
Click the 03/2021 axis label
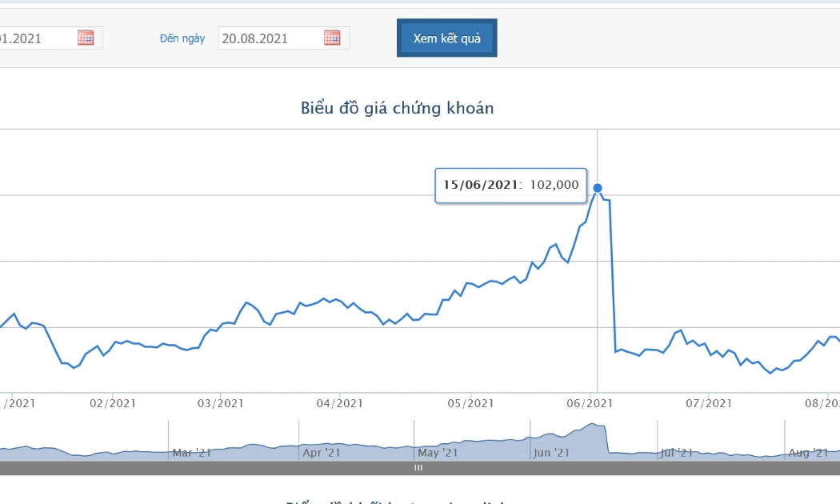click(220, 403)
